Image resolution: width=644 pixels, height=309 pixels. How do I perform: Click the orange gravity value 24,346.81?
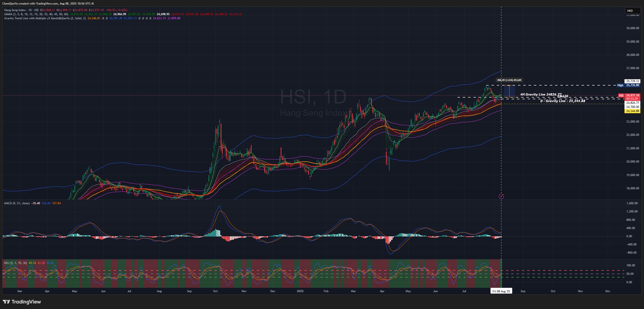(x=94, y=18)
